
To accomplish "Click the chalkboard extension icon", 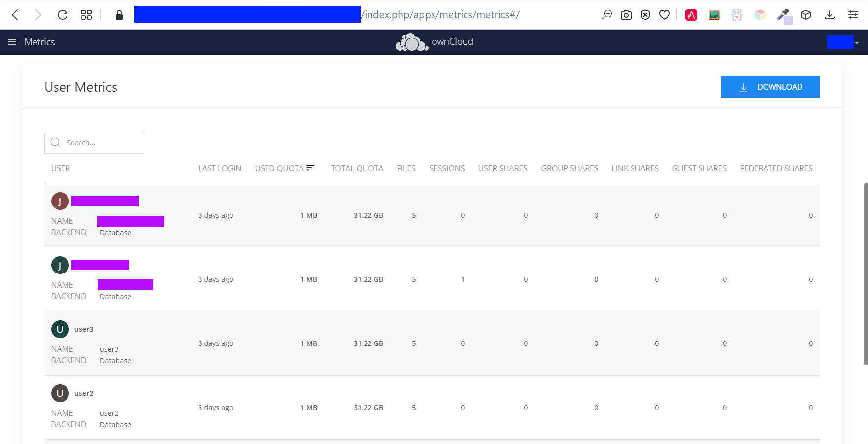I will (714, 15).
